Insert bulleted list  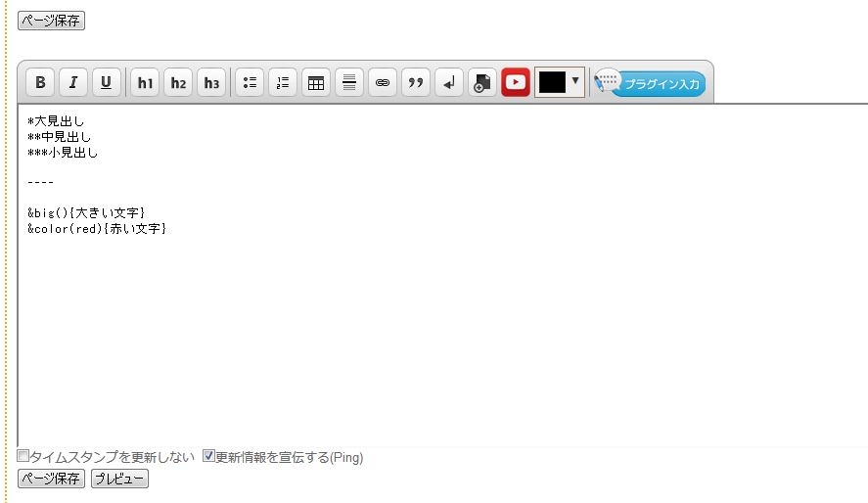tap(250, 83)
